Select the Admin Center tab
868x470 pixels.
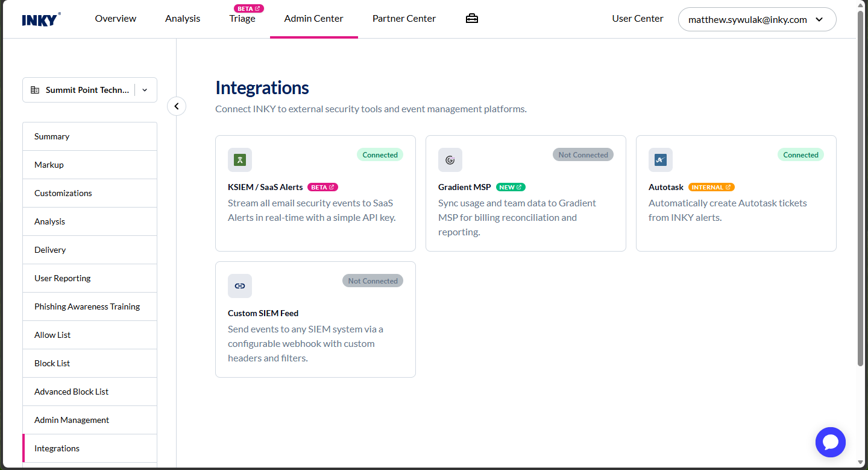pos(314,19)
